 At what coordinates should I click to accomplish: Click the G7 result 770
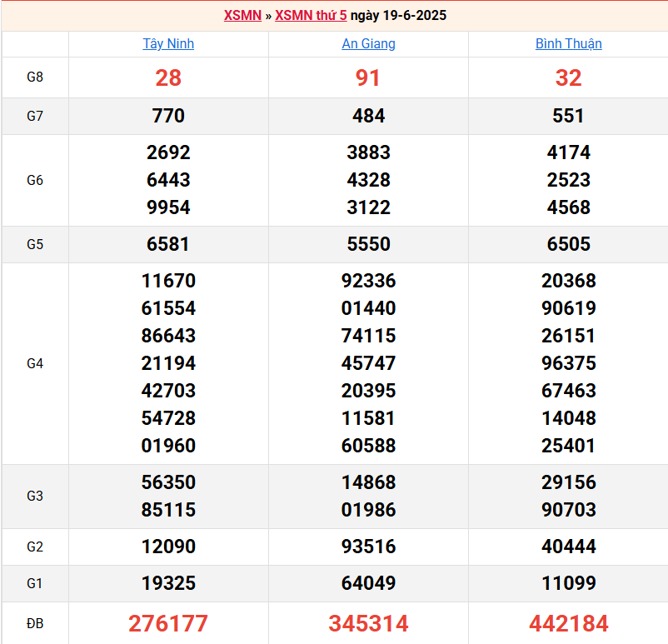(168, 117)
